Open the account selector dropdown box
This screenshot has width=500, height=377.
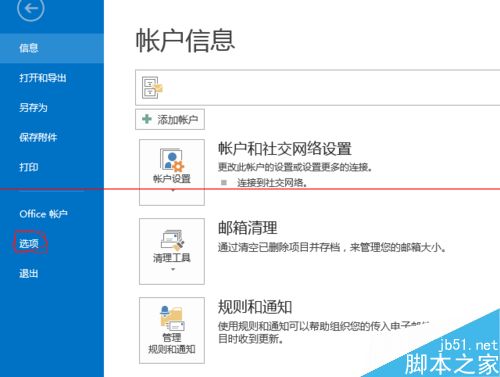tap(318, 88)
